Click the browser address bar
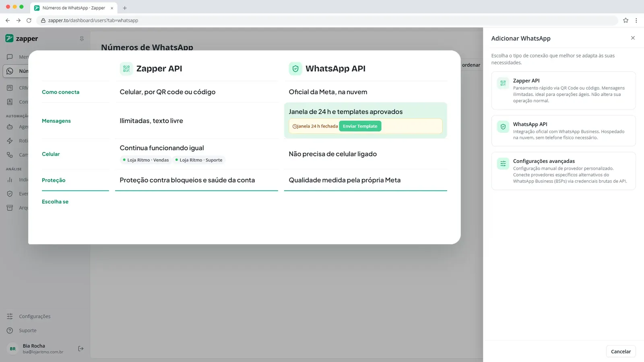This screenshot has width=644, height=362. coord(327,21)
